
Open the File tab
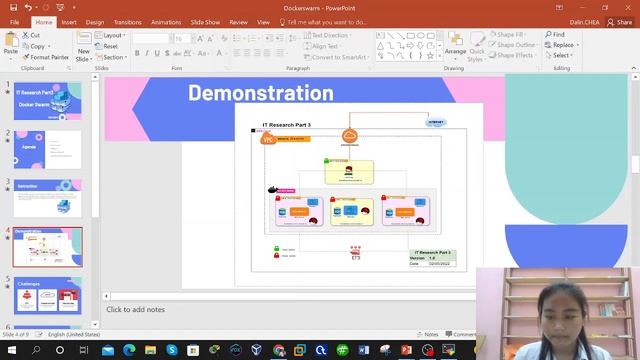tap(14, 22)
